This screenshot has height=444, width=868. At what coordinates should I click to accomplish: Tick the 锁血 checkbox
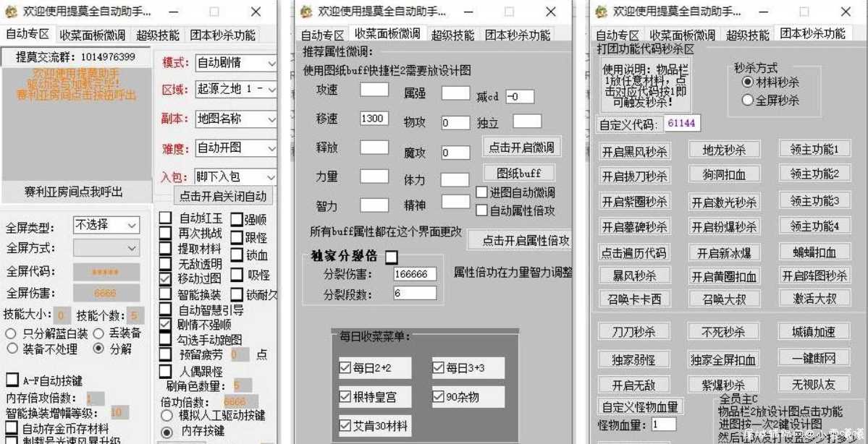click(x=237, y=255)
